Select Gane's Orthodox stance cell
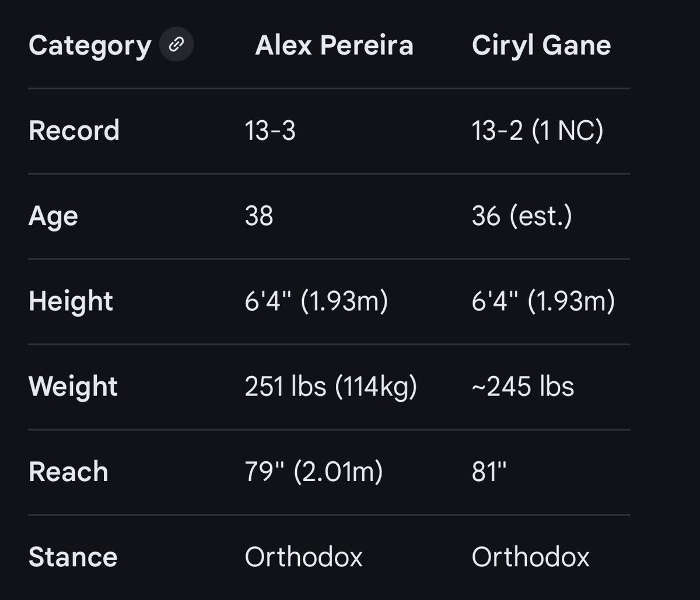Viewport: 700px width, 600px height. pyautogui.click(x=531, y=557)
